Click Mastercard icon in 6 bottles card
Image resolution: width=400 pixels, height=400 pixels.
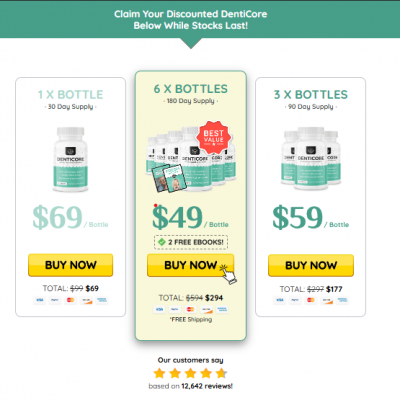click(x=190, y=309)
